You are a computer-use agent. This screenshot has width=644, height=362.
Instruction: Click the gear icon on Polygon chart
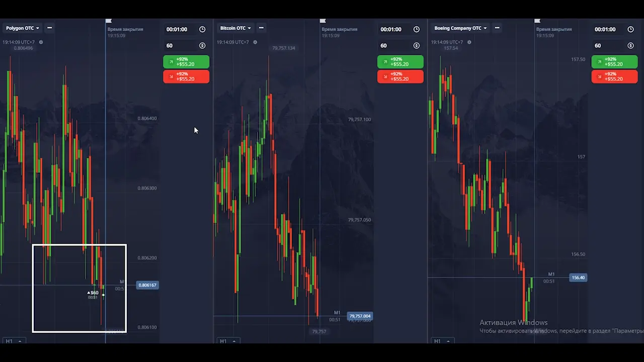(41, 42)
